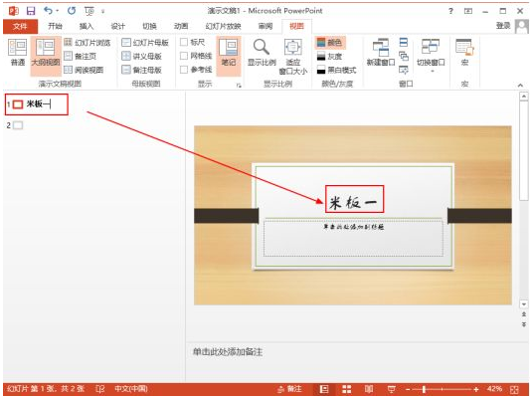Click the vertical scrollbar up arrow
This screenshot has height=397, width=532.
point(524,97)
